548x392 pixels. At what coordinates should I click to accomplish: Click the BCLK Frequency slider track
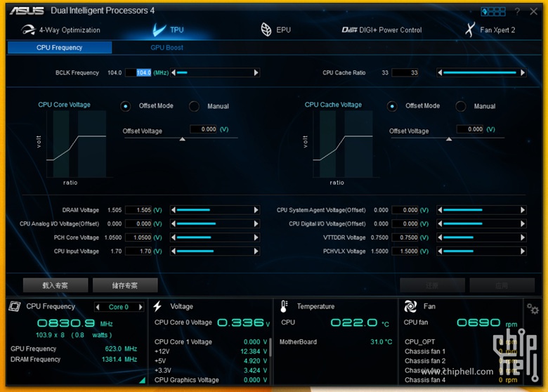(215, 72)
